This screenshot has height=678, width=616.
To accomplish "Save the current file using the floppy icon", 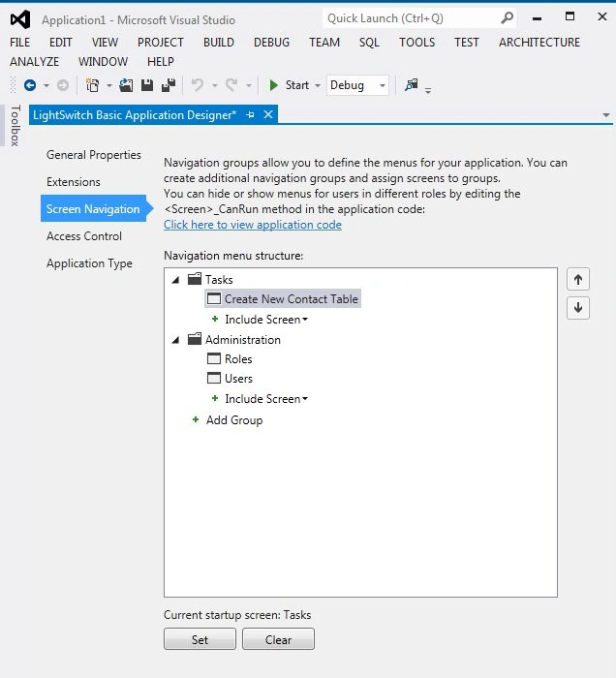I will coord(147,85).
